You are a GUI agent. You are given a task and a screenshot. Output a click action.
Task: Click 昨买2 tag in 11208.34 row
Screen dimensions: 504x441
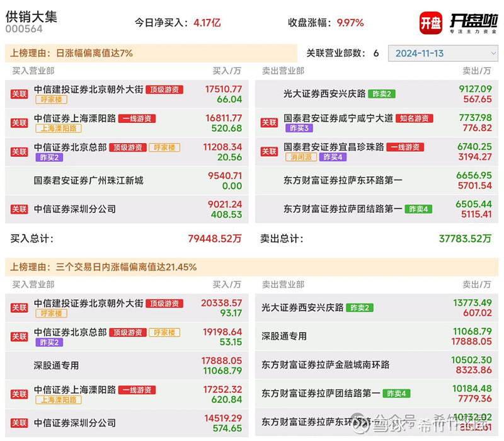click(x=49, y=157)
